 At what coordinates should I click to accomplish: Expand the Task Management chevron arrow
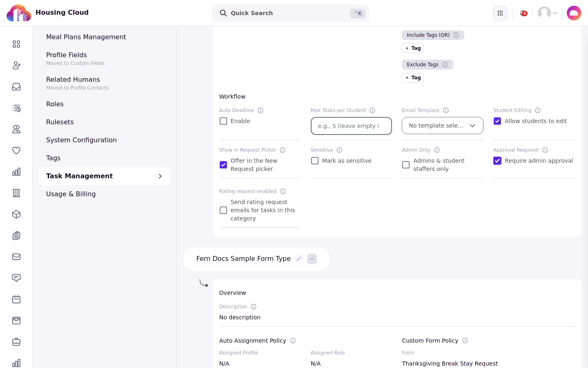160,176
